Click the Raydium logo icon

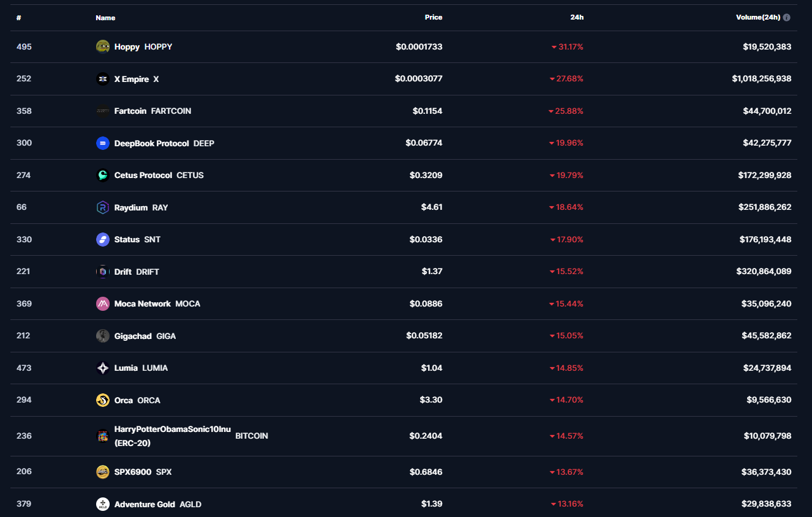(103, 207)
